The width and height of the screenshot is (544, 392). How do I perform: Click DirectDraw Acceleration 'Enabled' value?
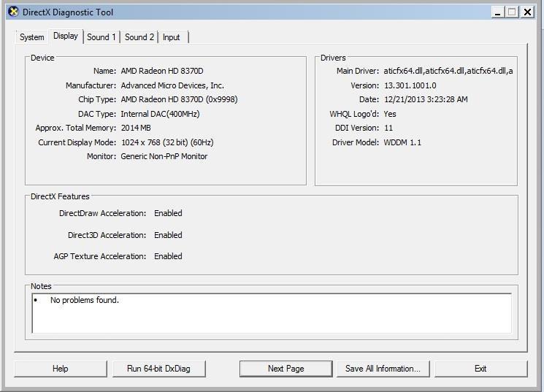(x=168, y=213)
